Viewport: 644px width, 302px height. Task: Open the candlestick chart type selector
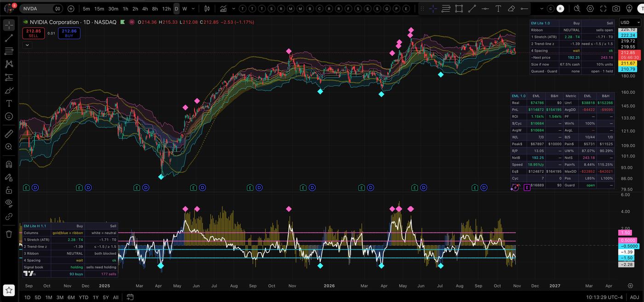point(207,9)
